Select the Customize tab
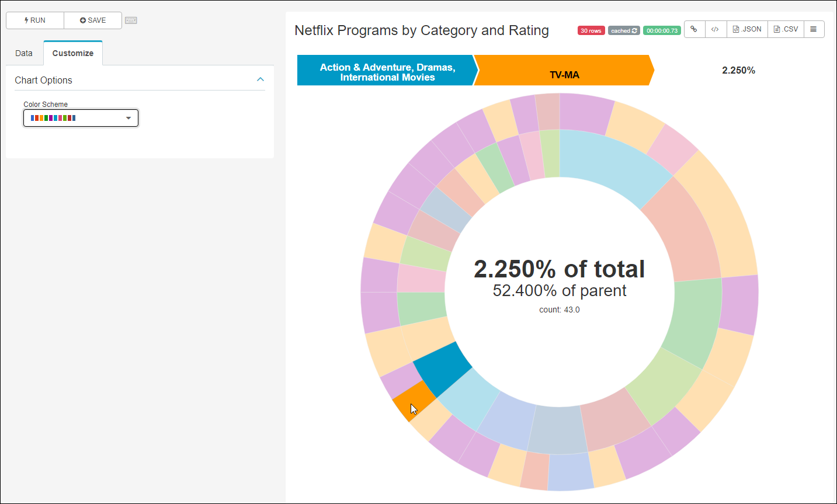This screenshot has width=837, height=504. pos(73,53)
